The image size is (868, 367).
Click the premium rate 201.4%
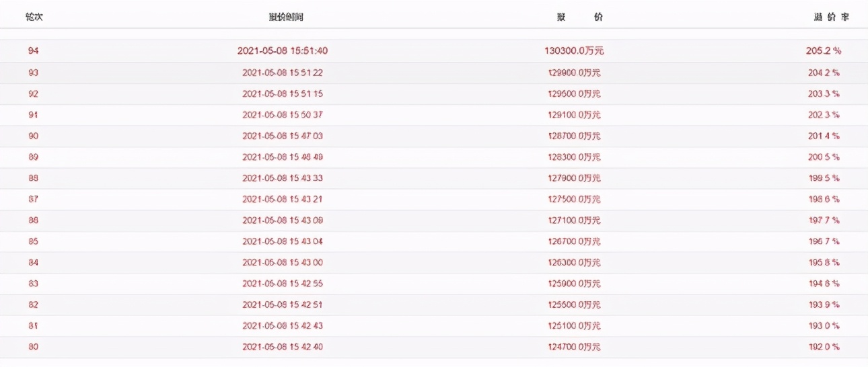(x=824, y=136)
